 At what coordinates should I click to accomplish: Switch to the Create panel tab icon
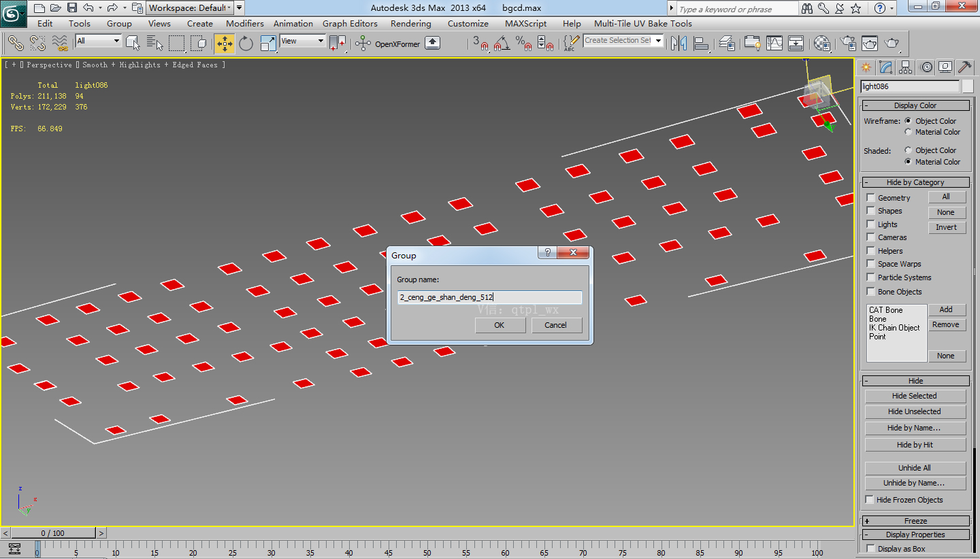(866, 67)
